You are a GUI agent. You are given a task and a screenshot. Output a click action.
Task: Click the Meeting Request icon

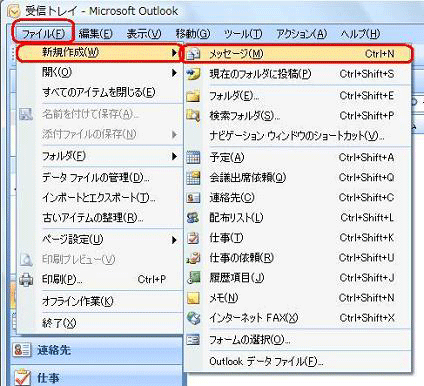click(x=193, y=178)
